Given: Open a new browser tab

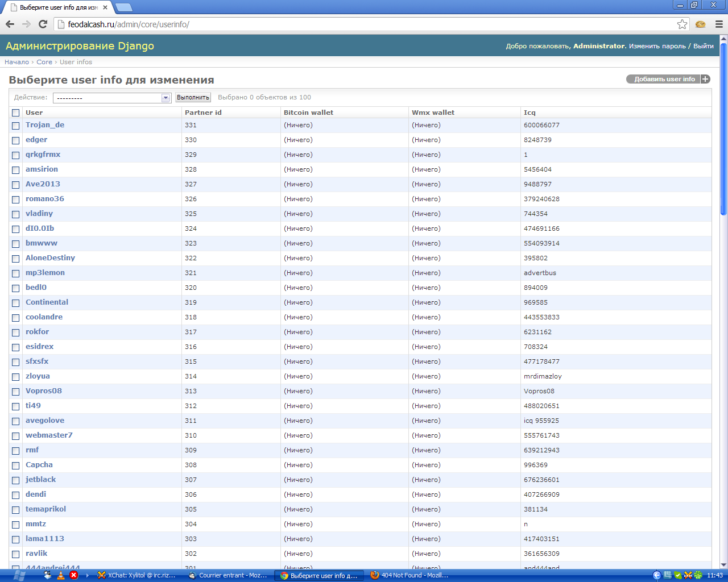Looking at the screenshot, I should pyautogui.click(x=123, y=7).
